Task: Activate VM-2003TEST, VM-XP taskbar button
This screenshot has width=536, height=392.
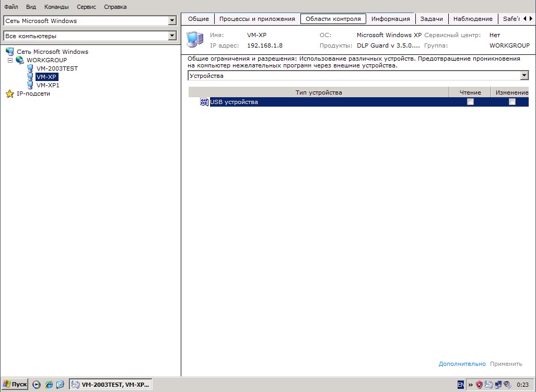Action: 111,385
